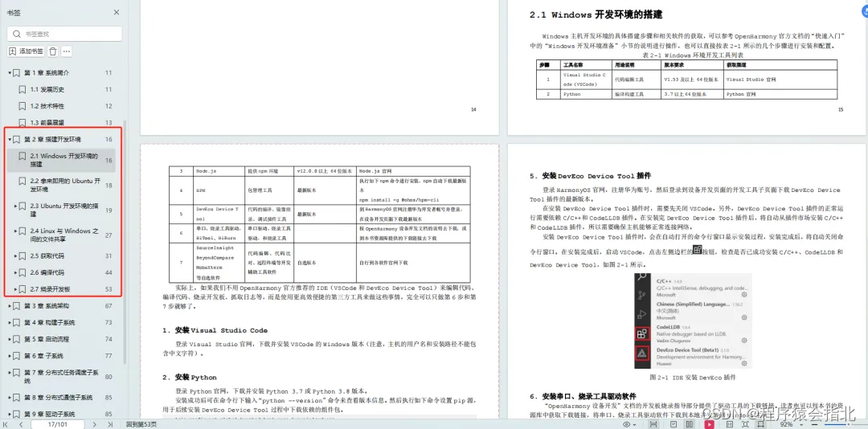Open bookmark 2.2 拿来即用的 Ubuntu 开发环境
Image resolution: width=868 pixels, height=429 pixels.
tap(65, 185)
